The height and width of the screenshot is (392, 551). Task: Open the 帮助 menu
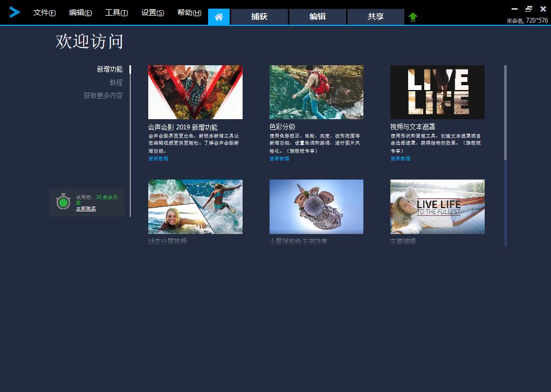(189, 12)
